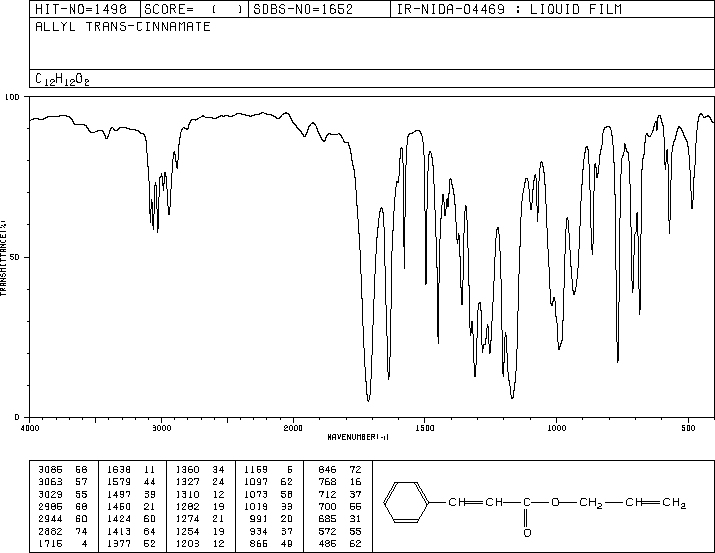
Task: Select the 1097 peak entry in the table
Action: coord(269,481)
